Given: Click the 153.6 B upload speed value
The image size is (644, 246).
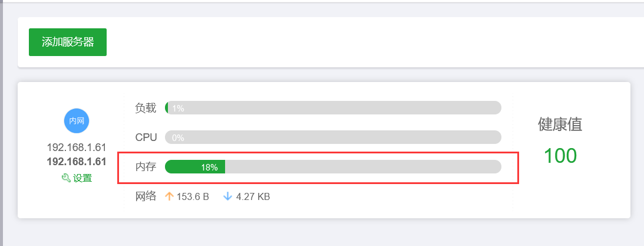Looking at the screenshot, I should (193, 197).
